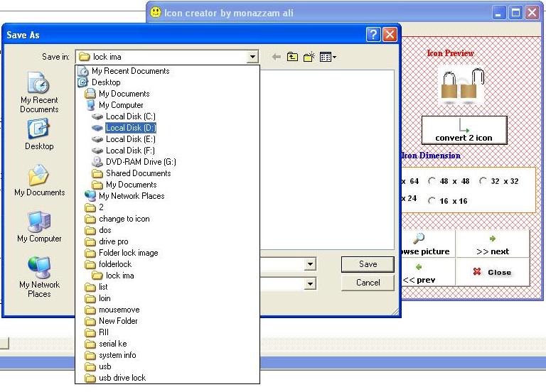This screenshot has width=546, height=392.
Task: Select the usb folder
Action: (168, 366)
